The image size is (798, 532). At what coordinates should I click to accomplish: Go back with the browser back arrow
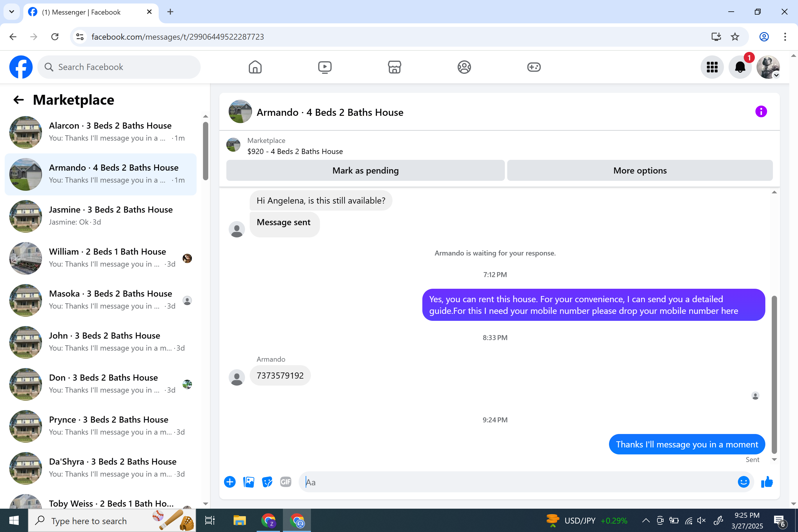(13, 37)
